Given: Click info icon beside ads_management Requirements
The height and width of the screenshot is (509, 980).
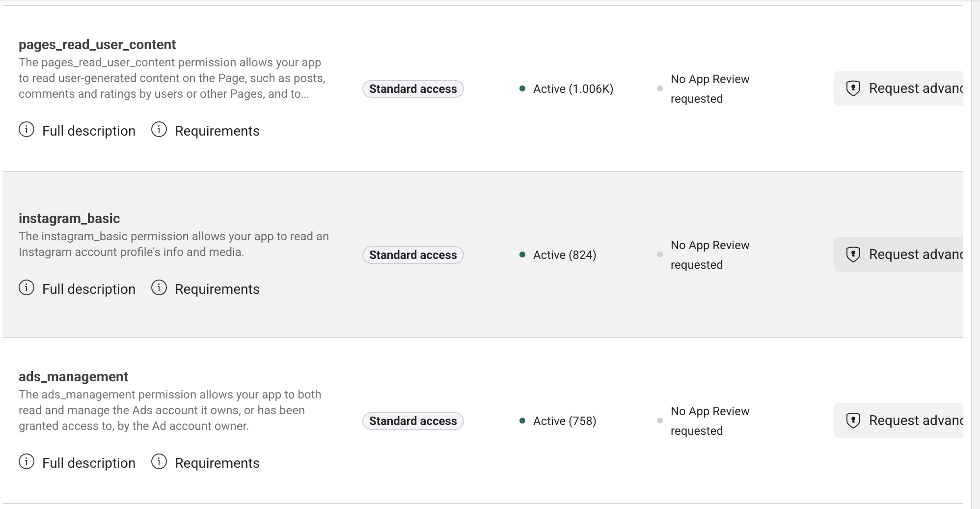Looking at the screenshot, I should click(x=159, y=462).
